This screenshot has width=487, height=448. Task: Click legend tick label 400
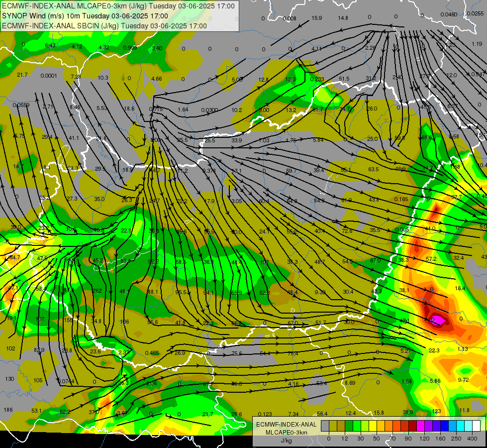point(472,439)
